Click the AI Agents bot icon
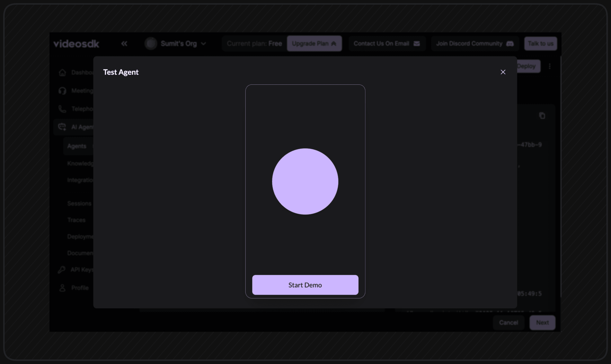 pyautogui.click(x=62, y=127)
